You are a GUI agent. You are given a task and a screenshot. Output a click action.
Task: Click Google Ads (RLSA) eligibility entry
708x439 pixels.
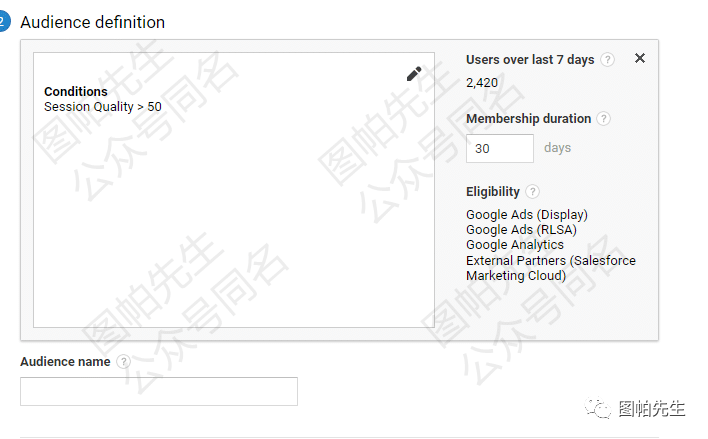(521, 230)
